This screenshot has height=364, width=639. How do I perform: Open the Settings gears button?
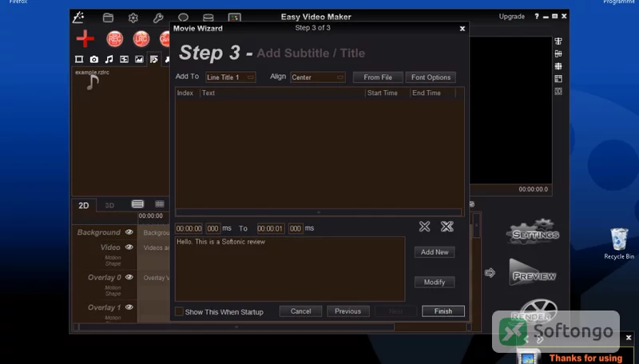click(x=533, y=231)
